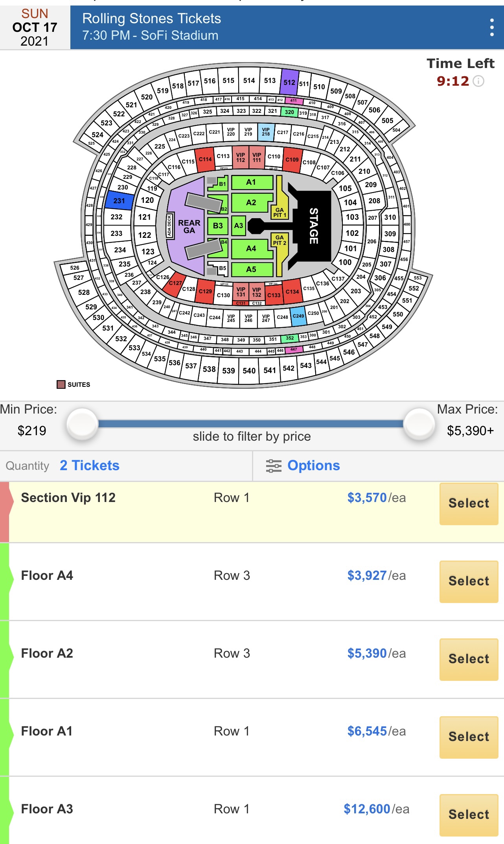Viewport: 504px width, 844px height.
Task: Select floor section A1 on the map
Action: tap(252, 182)
